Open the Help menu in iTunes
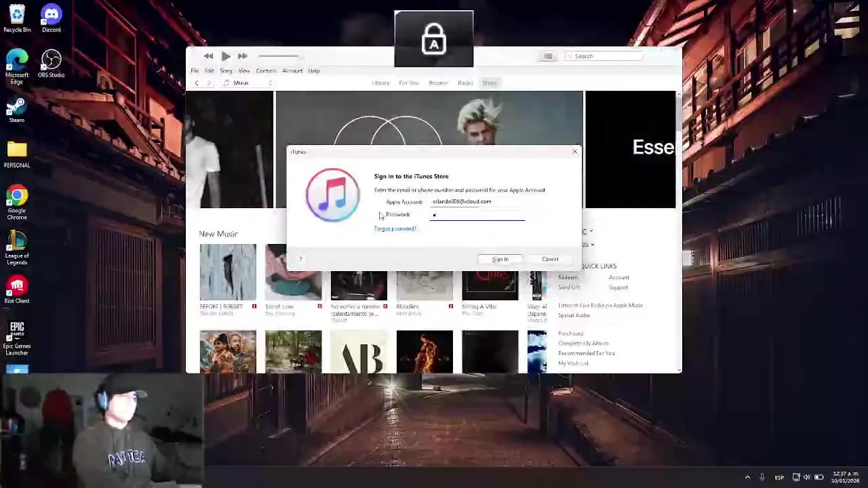The image size is (868, 488). pos(314,70)
